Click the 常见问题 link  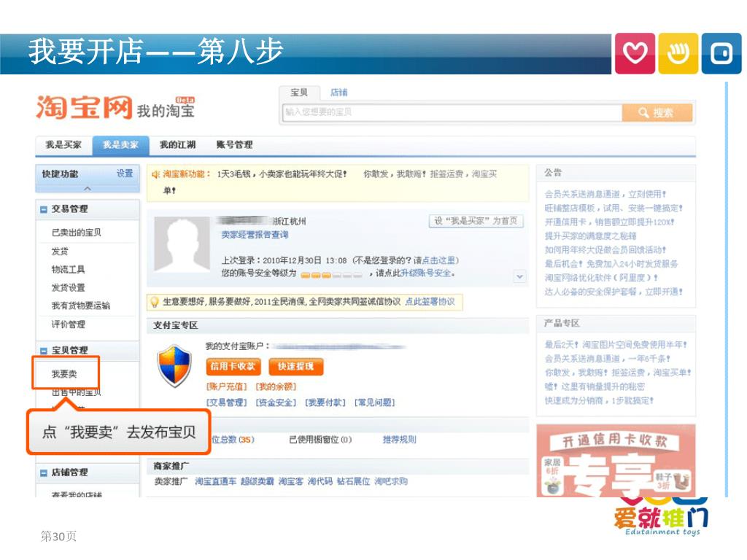(x=374, y=402)
